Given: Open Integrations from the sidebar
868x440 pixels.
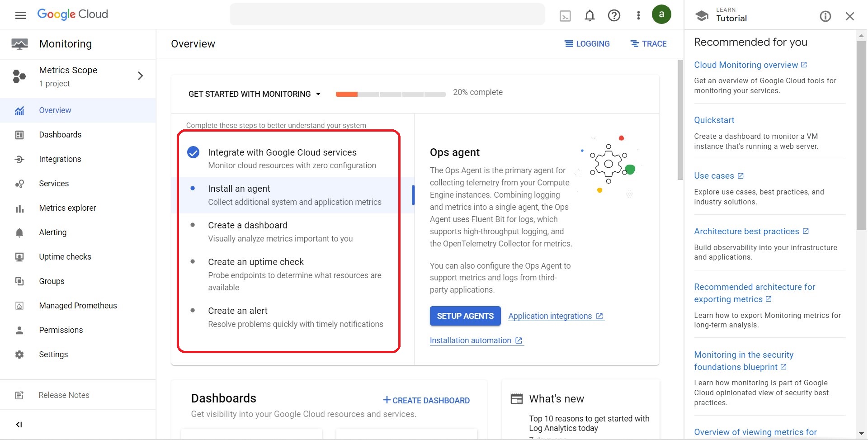Looking at the screenshot, I should (60, 159).
